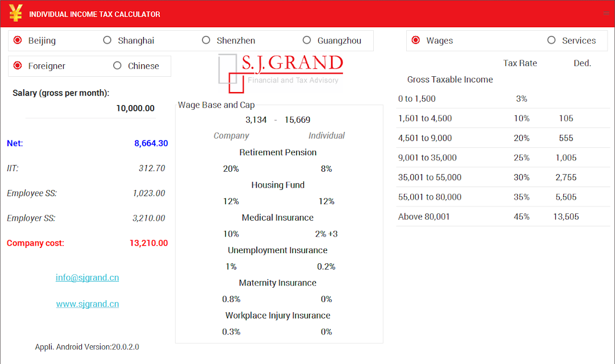Click the 'Unemployment Insurance' heading

pyautogui.click(x=278, y=250)
